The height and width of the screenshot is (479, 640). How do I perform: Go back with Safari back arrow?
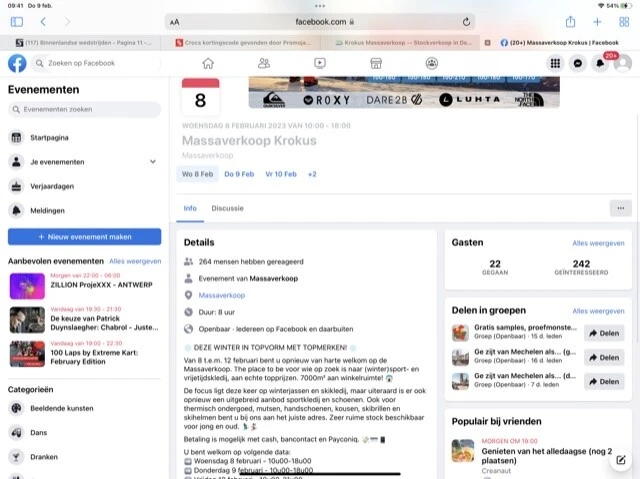pos(43,22)
